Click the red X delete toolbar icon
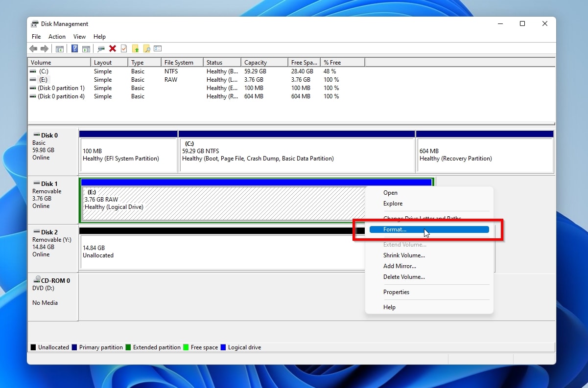Viewport: 588px width, 388px height. coord(112,48)
